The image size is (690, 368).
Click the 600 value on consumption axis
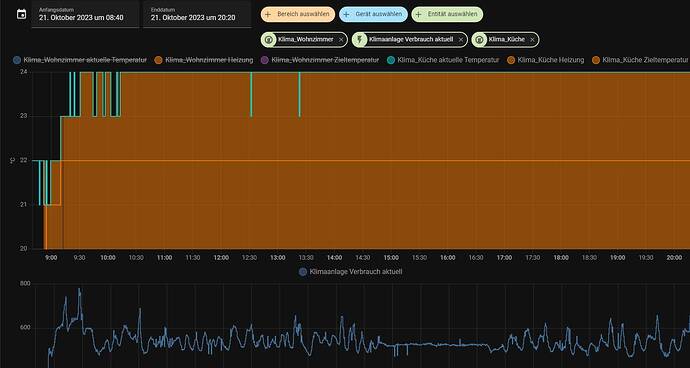25,328
